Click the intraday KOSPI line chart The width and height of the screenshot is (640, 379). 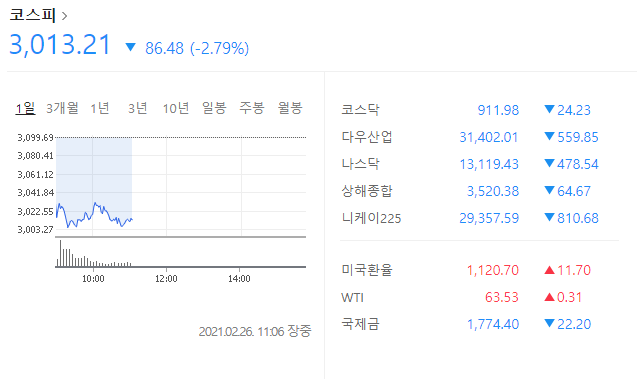[x=180, y=186]
